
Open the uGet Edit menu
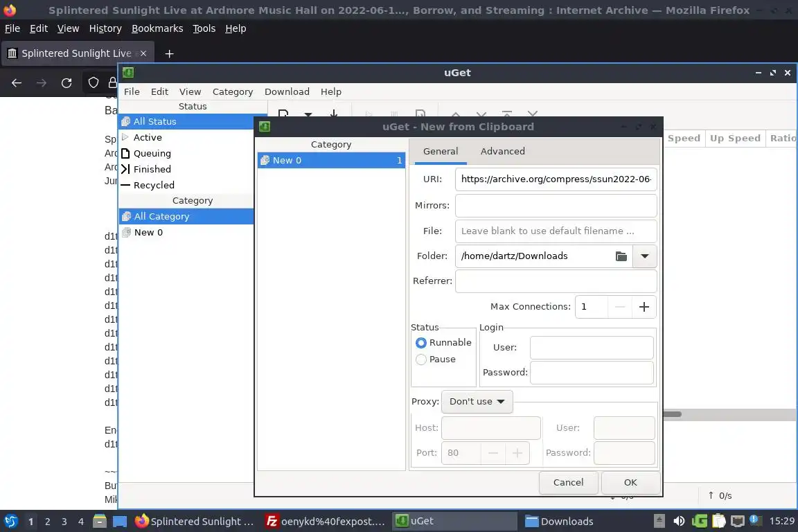tap(159, 91)
